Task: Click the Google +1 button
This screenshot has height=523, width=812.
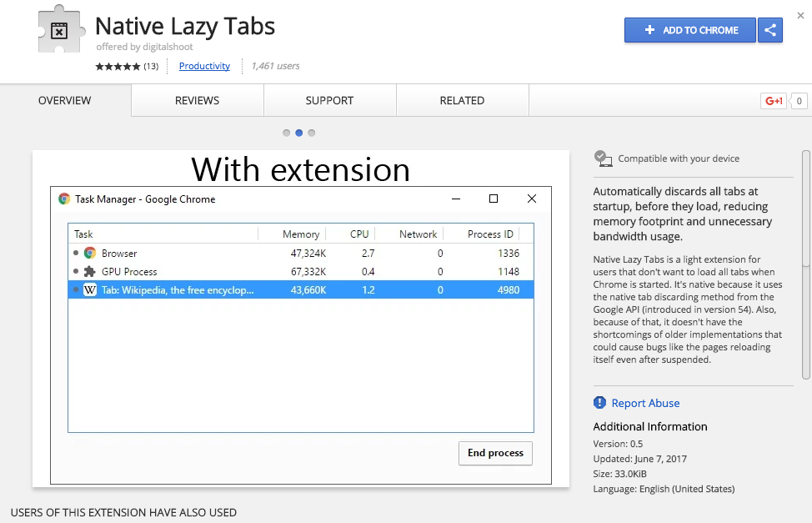Action: click(x=774, y=101)
